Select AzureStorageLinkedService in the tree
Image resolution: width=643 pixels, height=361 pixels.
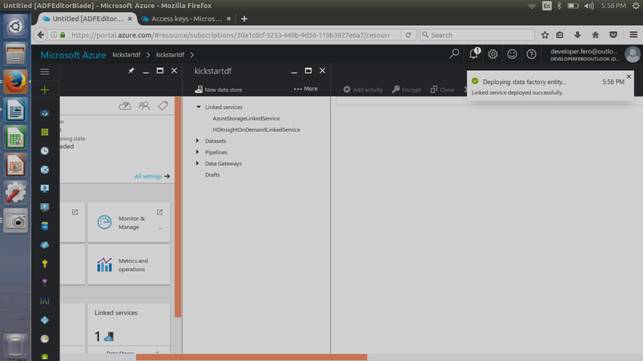[246, 118]
